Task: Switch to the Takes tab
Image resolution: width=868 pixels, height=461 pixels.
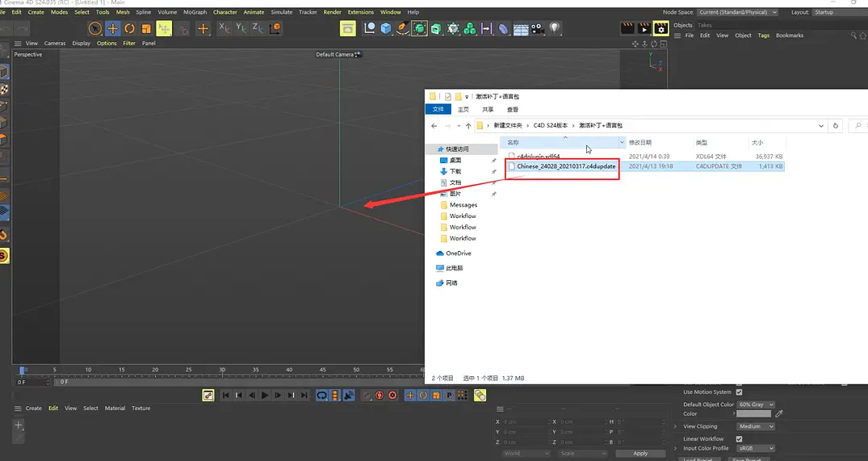Action: (x=705, y=26)
